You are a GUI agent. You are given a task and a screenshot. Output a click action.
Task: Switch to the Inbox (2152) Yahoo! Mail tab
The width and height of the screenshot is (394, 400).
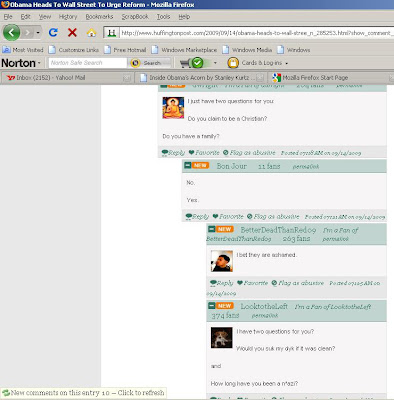point(66,78)
